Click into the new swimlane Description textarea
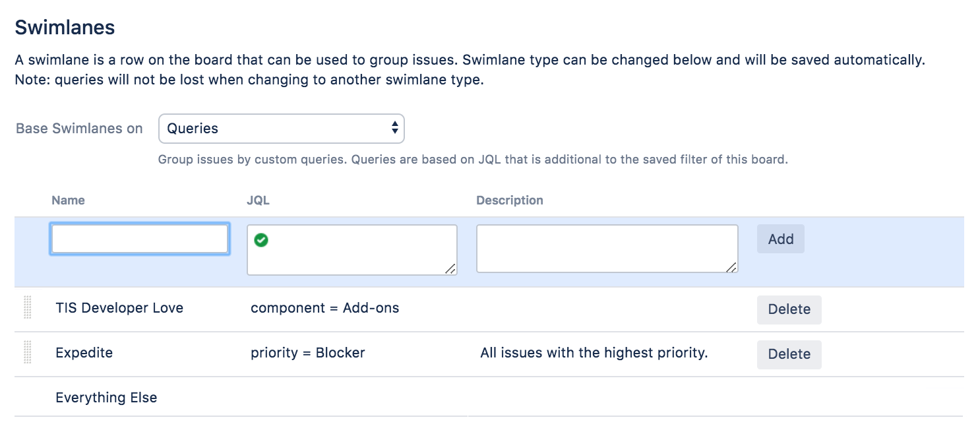Screen dimensions: 980x434 607,248
